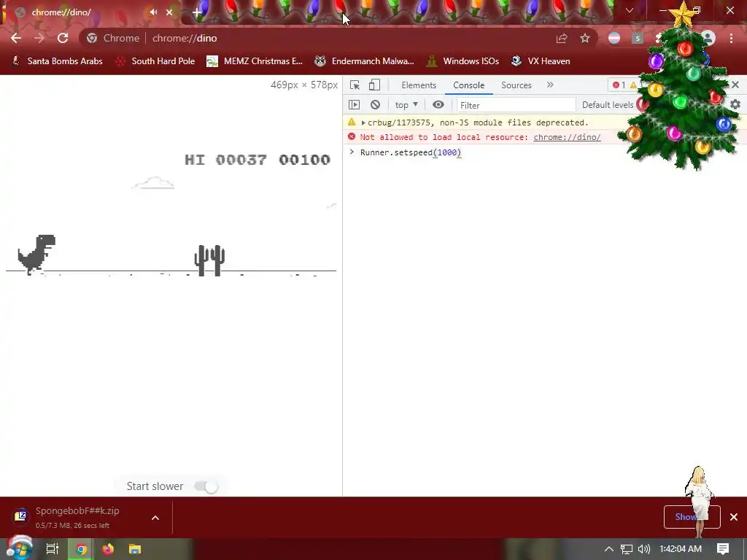Reload the dino page
This screenshot has height=560, width=747.
pos(63,38)
